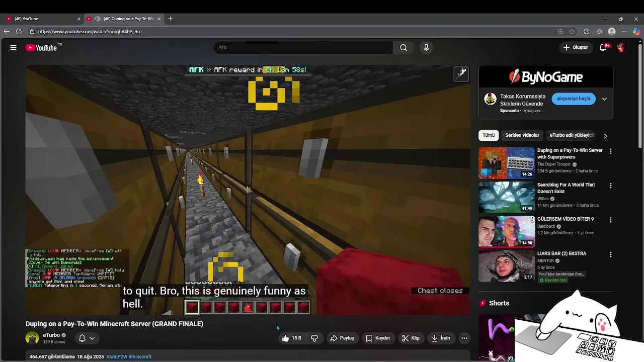Switch to the first YouTube browser tab
644x362 pixels.
(x=43, y=19)
